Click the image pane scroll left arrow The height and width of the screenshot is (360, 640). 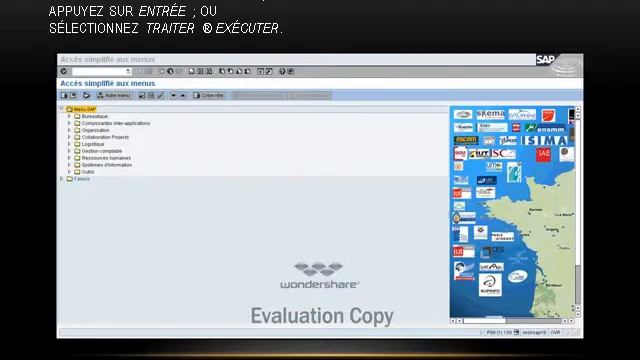point(453,321)
